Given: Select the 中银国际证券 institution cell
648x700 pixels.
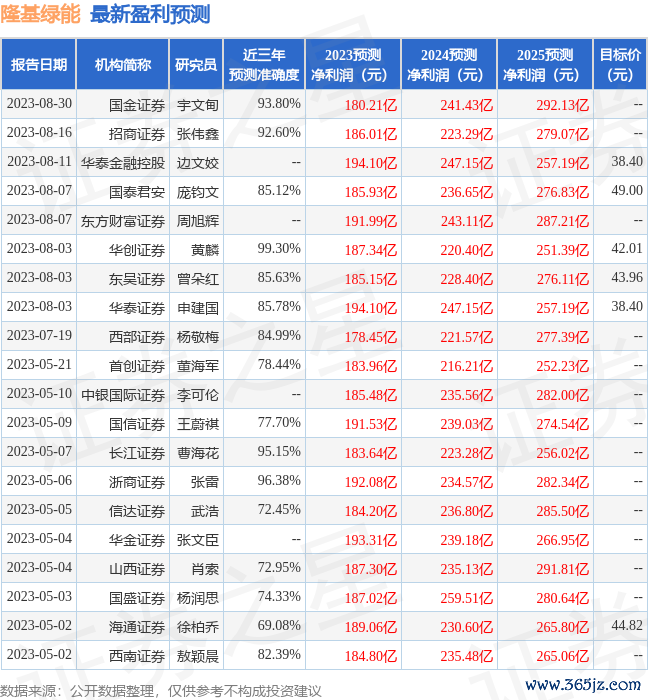Looking at the screenshot, I should coord(123,396).
